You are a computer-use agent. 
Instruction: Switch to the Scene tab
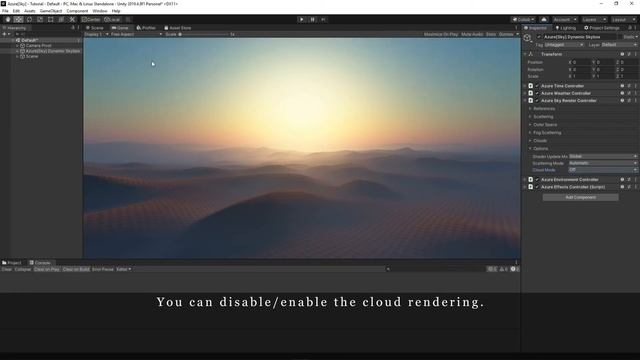95,28
